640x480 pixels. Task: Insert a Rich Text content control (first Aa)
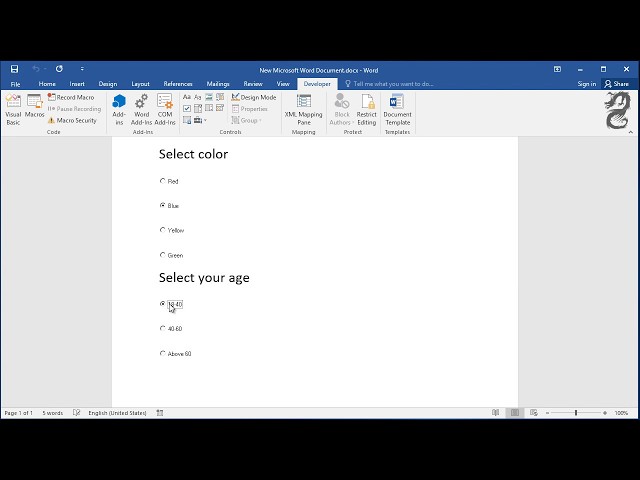click(187, 97)
